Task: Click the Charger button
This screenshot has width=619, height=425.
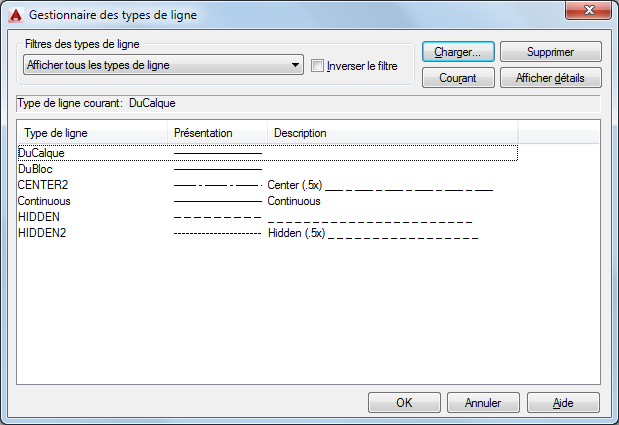Action: click(458, 51)
